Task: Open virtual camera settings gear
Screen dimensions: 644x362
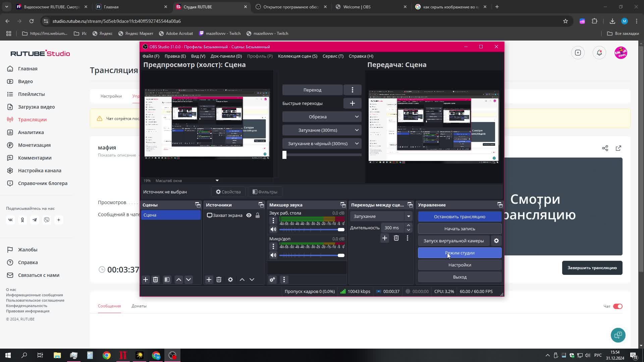Action: [496, 241]
